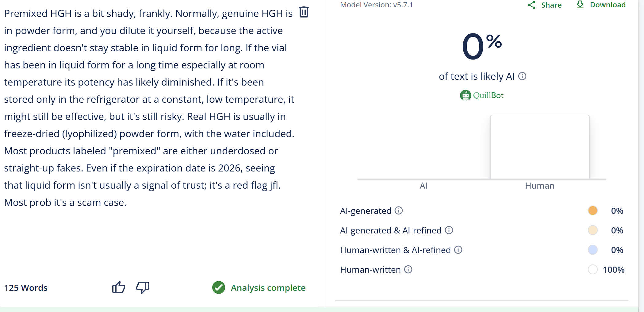Click info icon next to AI-generated
The width and height of the screenshot is (644, 312).
(x=399, y=210)
